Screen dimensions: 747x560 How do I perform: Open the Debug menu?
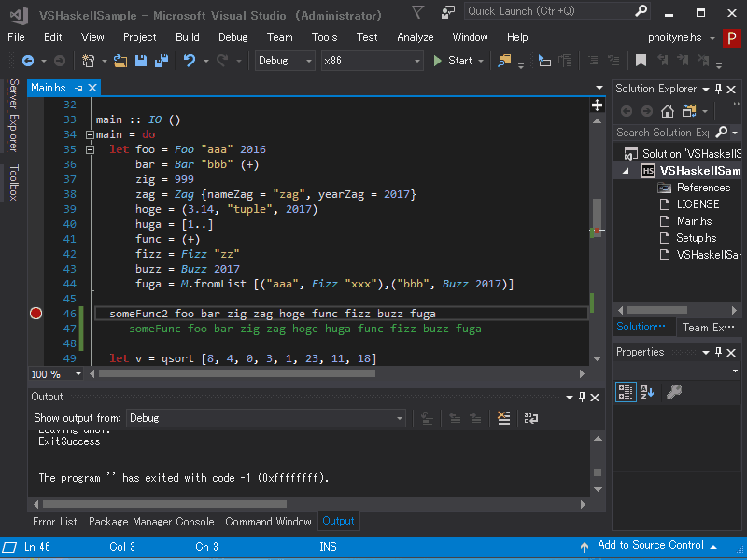click(233, 37)
